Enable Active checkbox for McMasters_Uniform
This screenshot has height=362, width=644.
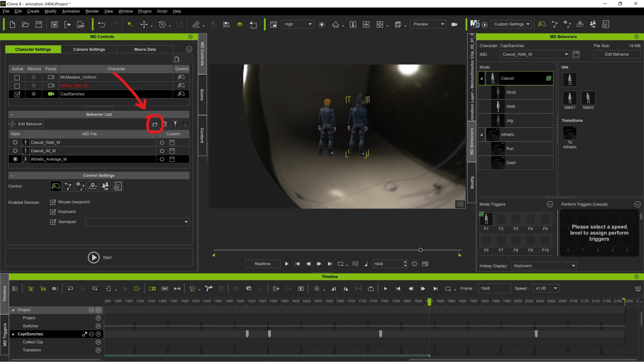[x=17, y=78]
